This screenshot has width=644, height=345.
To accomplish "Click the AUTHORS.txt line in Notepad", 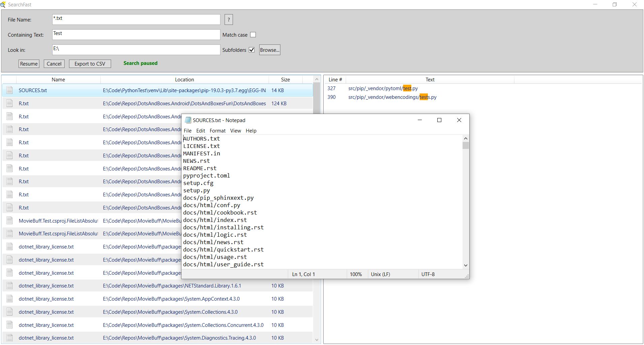I will pos(201,139).
